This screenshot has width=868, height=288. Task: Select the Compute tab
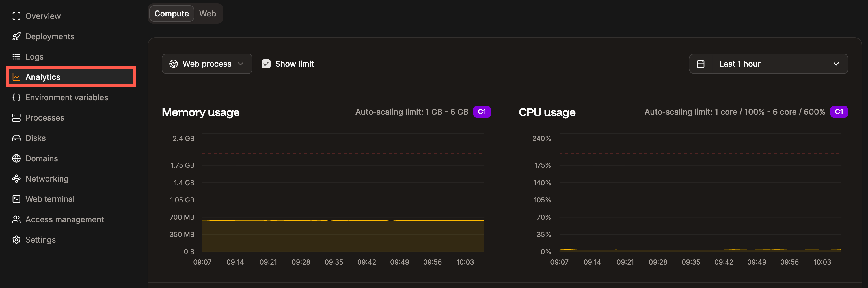pyautogui.click(x=171, y=14)
